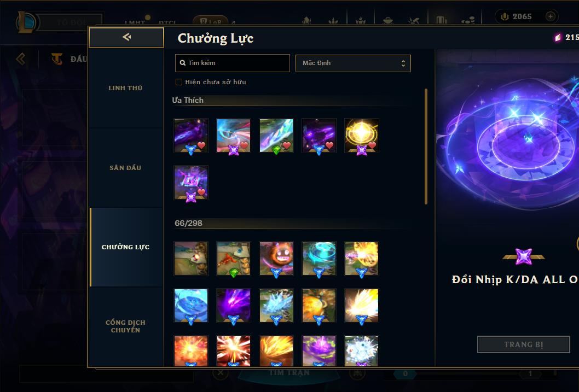Select the blue ice shard boom icon
Viewport: 579px width, 392px height.
click(x=276, y=305)
